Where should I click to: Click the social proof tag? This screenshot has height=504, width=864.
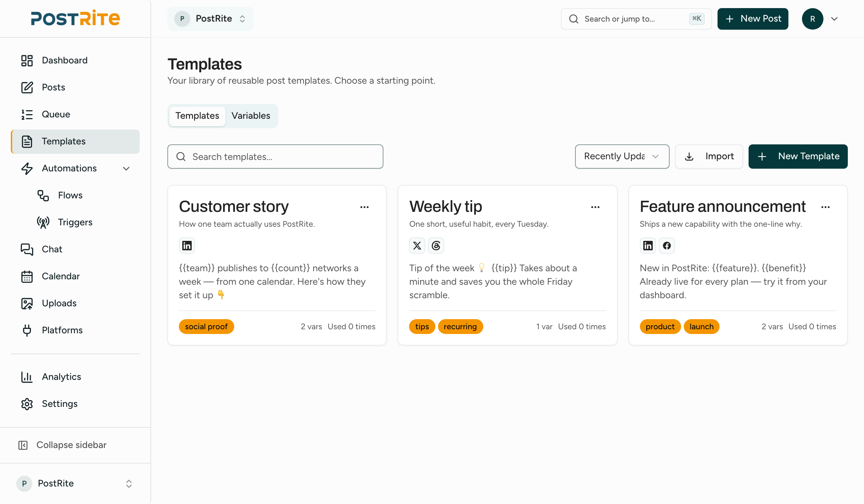207,327
